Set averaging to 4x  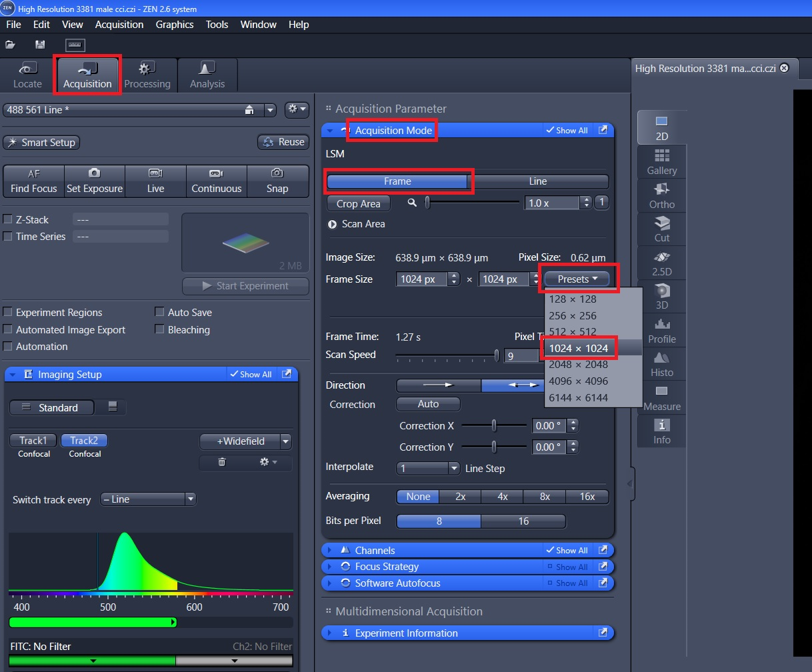click(x=502, y=497)
